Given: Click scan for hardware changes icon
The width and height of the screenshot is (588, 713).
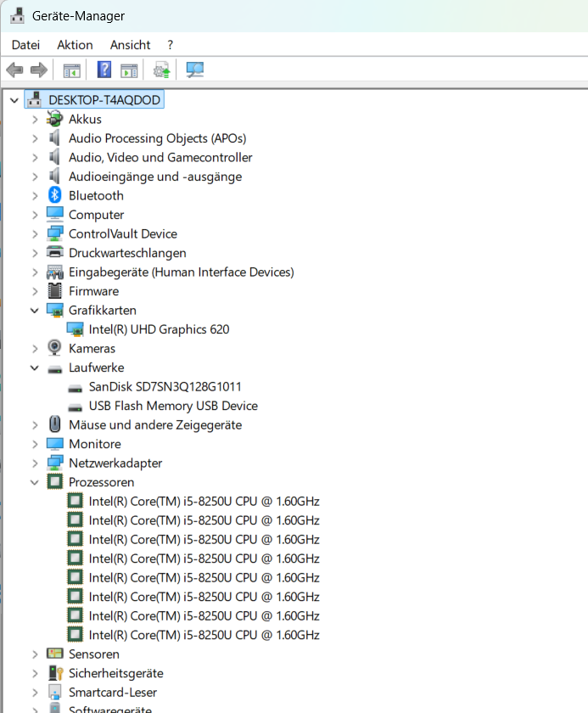Looking at the screenshot, I should tap(195, 70).
